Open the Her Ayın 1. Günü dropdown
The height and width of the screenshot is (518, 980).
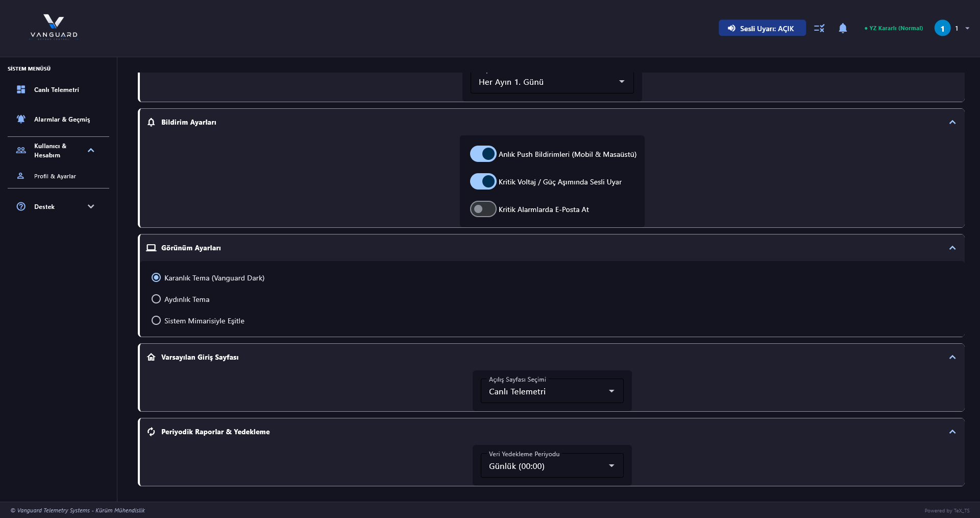[x=552, y=82]
